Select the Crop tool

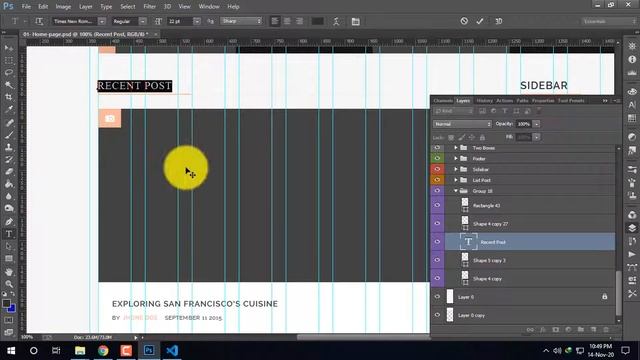coord(9,97)
